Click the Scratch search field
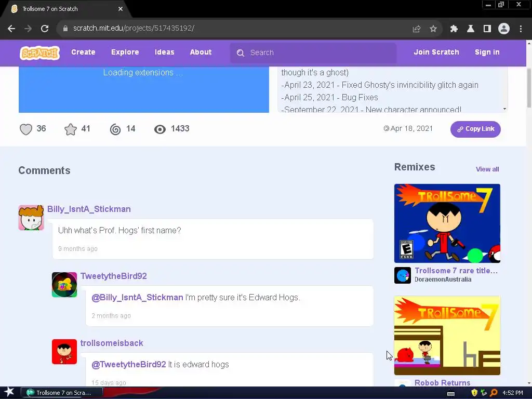532x399 pixels. (313, 53)
